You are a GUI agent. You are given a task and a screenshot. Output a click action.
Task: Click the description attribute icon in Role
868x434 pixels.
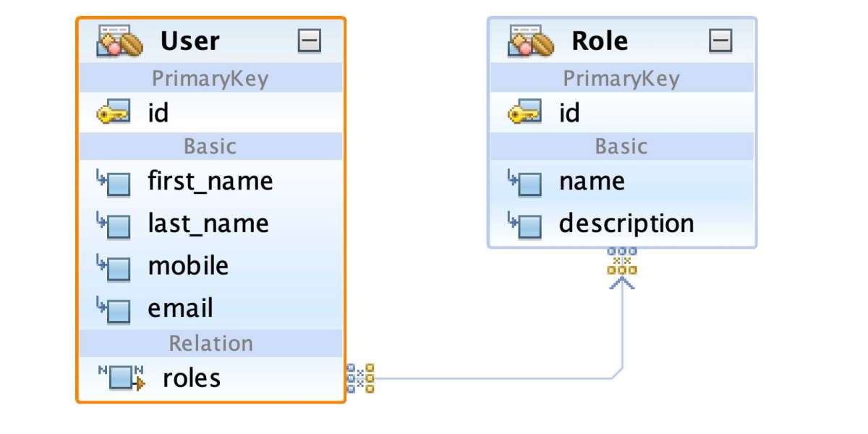pyautogui.click(x=524, y=225)
